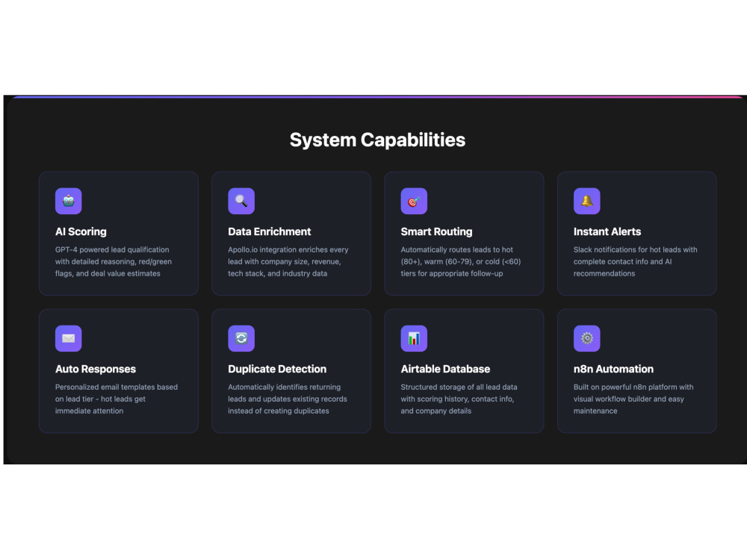Select the n8n Automation card title
747x560 pixels.
point(613,369)
